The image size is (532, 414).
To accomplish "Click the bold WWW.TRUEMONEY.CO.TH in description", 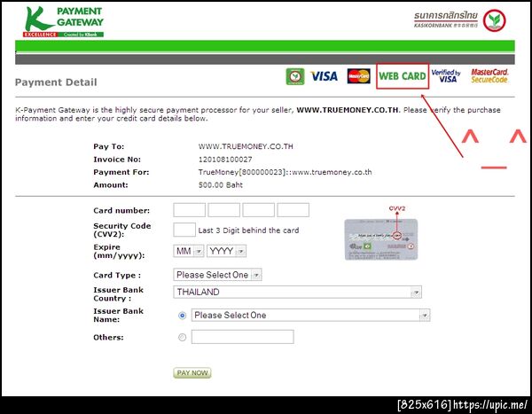I will click(x=348, y=110).
